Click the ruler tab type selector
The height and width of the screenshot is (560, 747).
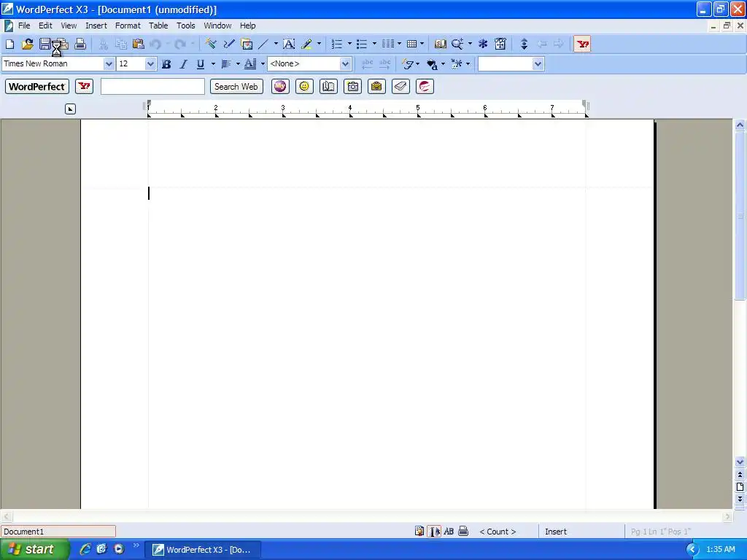(70, 109)
